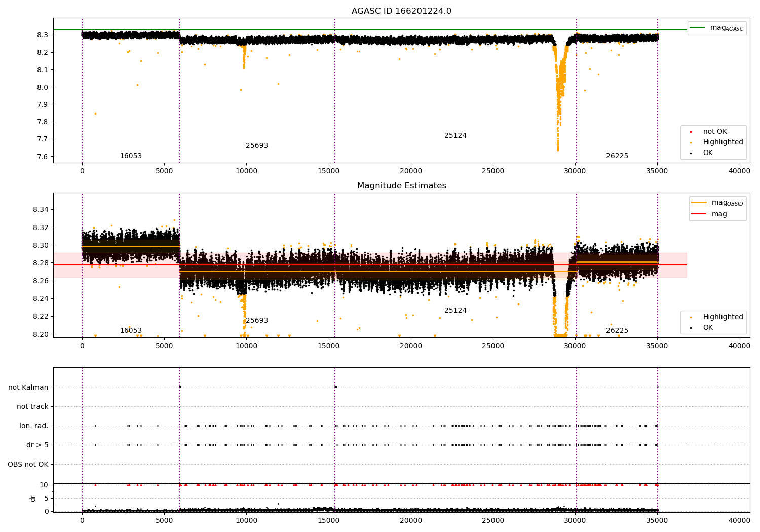This screenshot has width=760, height=532.
Task: Click y-axis tick 8.0 in top plot
Action: [43, 87]
